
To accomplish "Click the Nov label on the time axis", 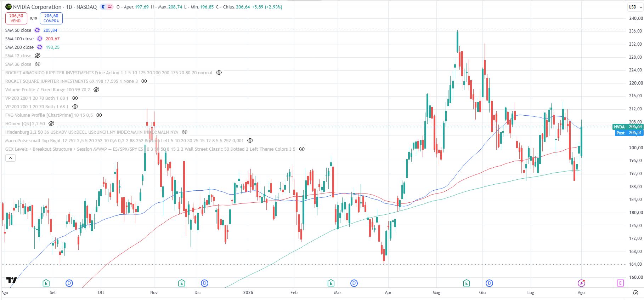I will point(154,293).
